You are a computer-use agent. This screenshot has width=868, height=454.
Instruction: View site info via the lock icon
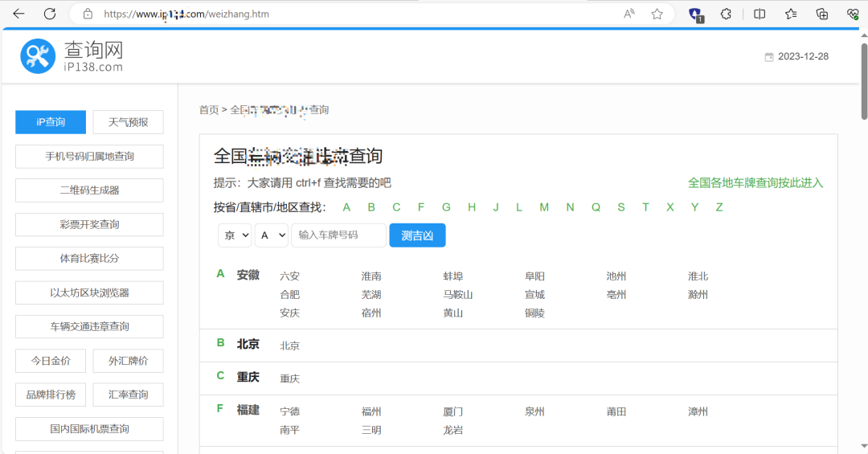coord(88,14)
